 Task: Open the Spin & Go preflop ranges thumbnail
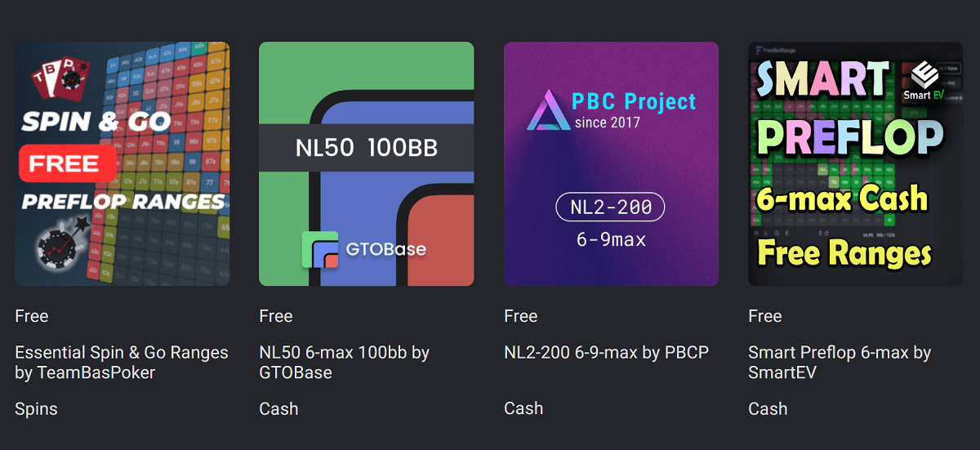coord(122,163)
